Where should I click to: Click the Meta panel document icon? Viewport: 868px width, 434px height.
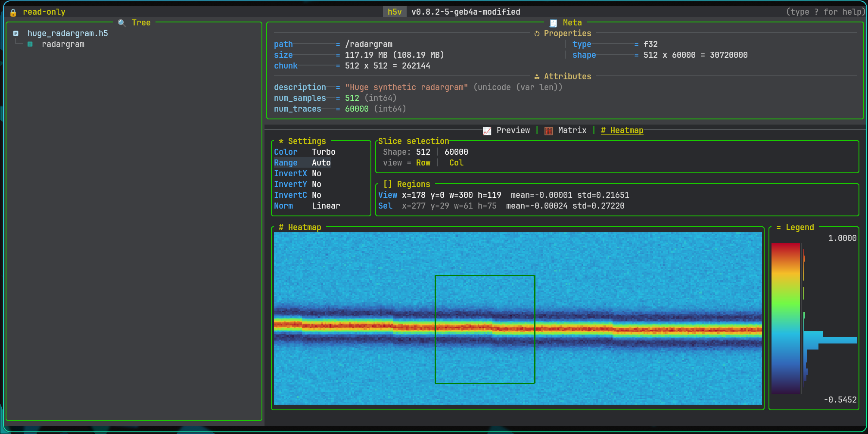coord(554,23)
